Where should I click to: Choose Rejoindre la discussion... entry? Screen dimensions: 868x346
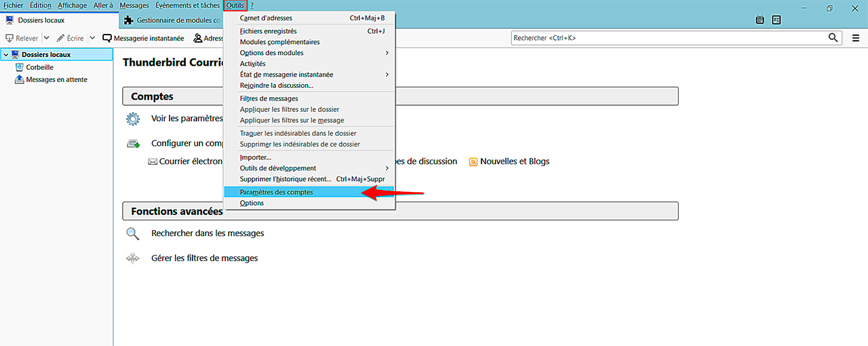coord(310,85)
